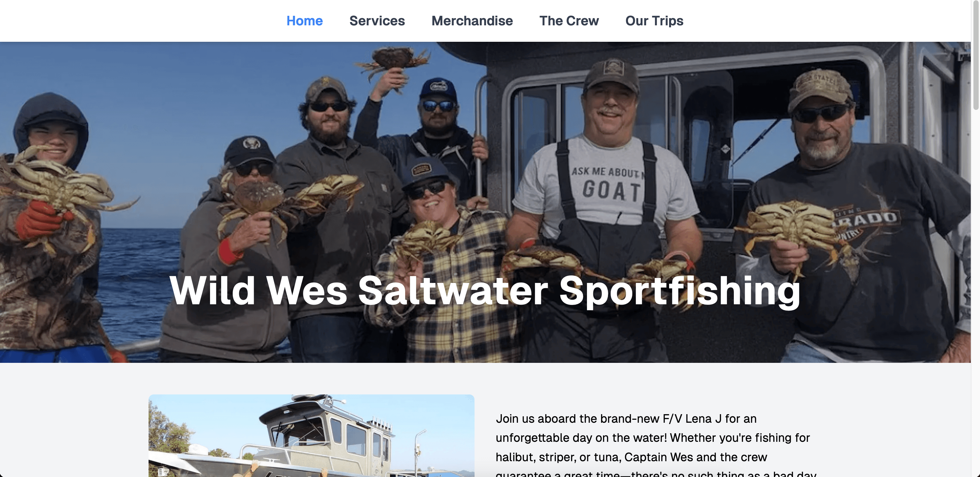The height and width of the screenshot is (477, 980).
Task: Go to the Services page
Action: (x=377, y=20)
